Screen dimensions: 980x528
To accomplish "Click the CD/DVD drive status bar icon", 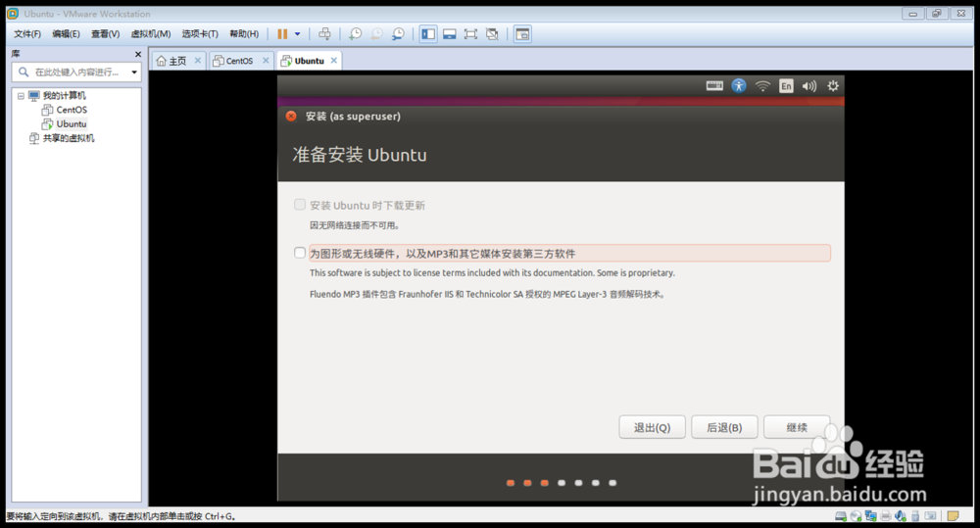I will [856, 516].
